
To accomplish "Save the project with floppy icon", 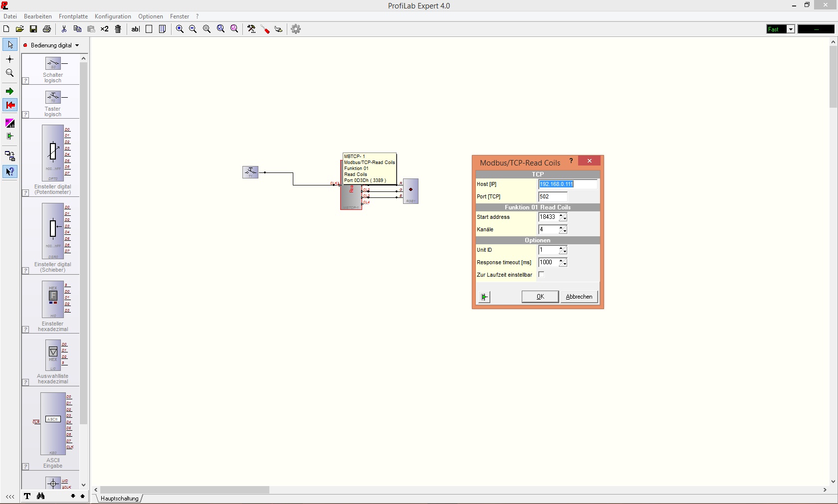I will tap(33, 29).
